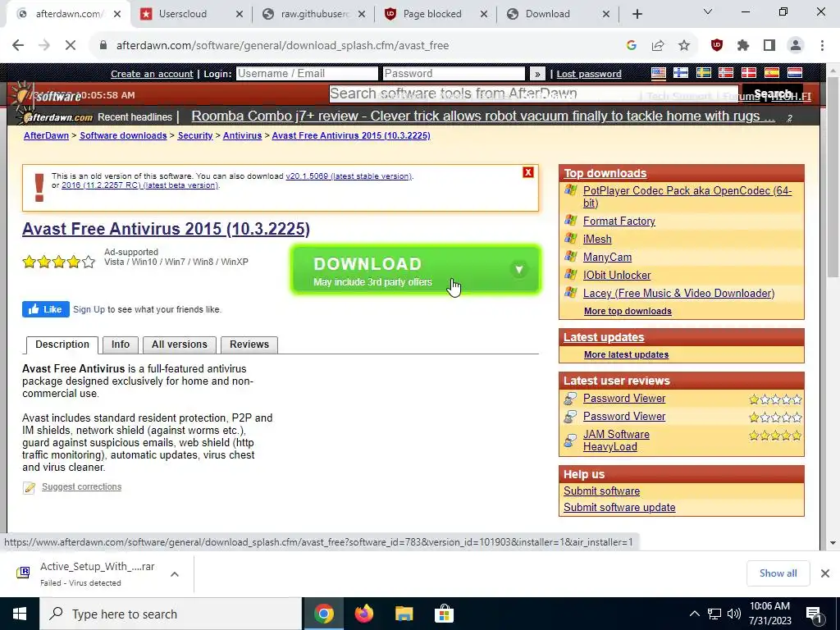
Task: Open Format Factory top download
Action: pos(619,221)
